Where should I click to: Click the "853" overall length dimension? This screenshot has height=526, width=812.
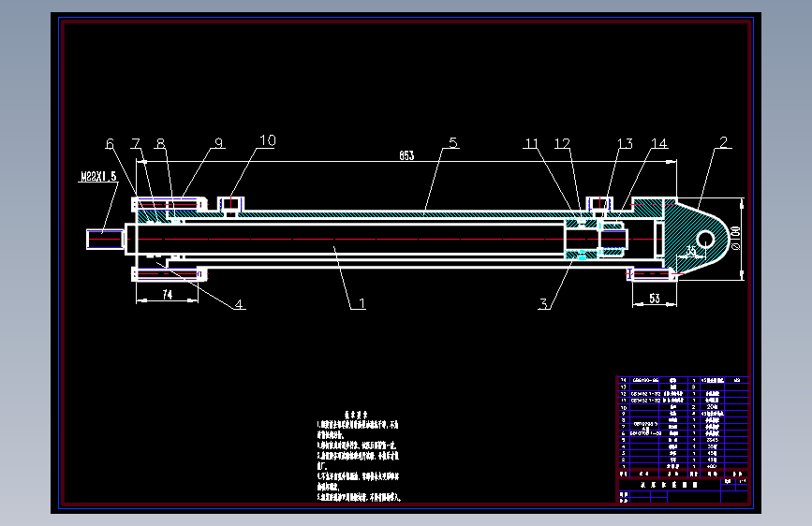point(406,155)
